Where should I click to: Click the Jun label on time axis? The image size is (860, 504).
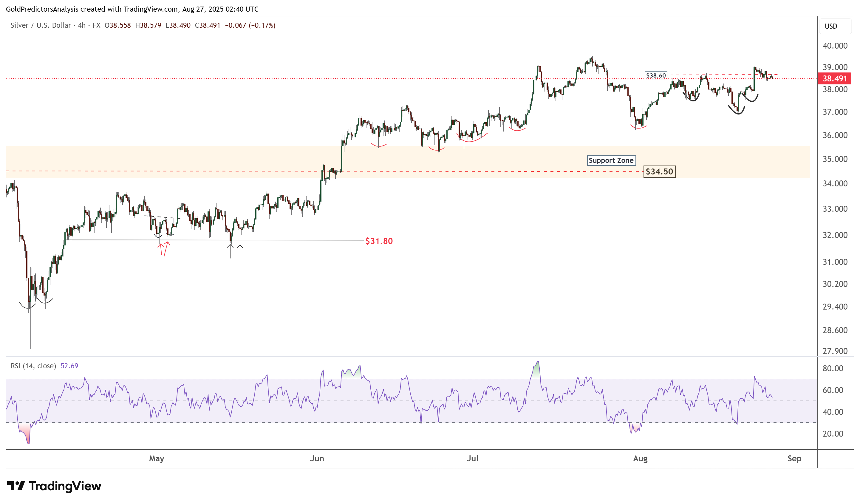317,459
